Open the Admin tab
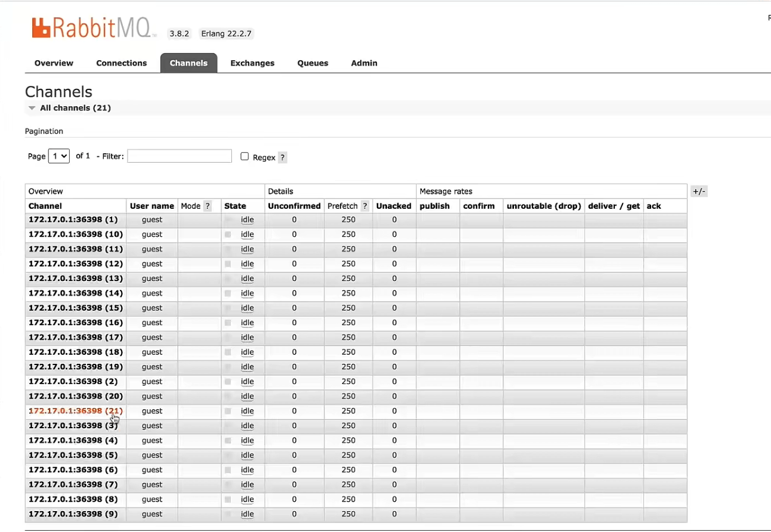 (364, 63)
